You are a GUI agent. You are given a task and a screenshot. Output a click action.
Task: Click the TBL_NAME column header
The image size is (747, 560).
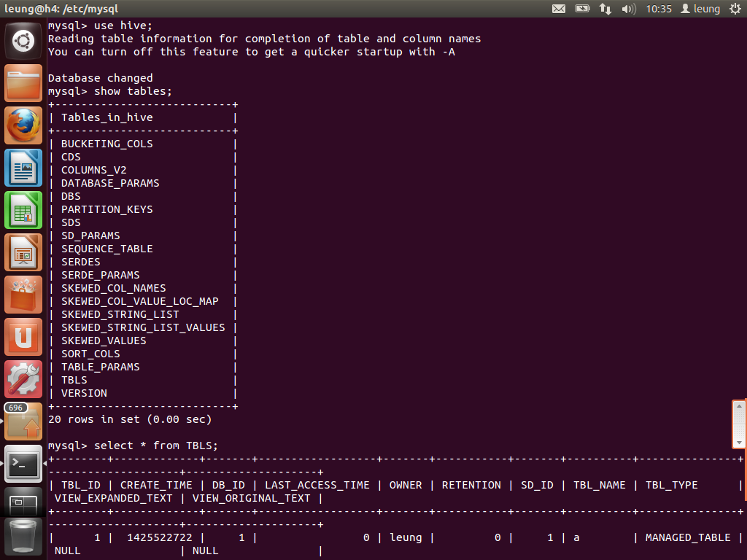pyautogui.click(x=600, y=485)
